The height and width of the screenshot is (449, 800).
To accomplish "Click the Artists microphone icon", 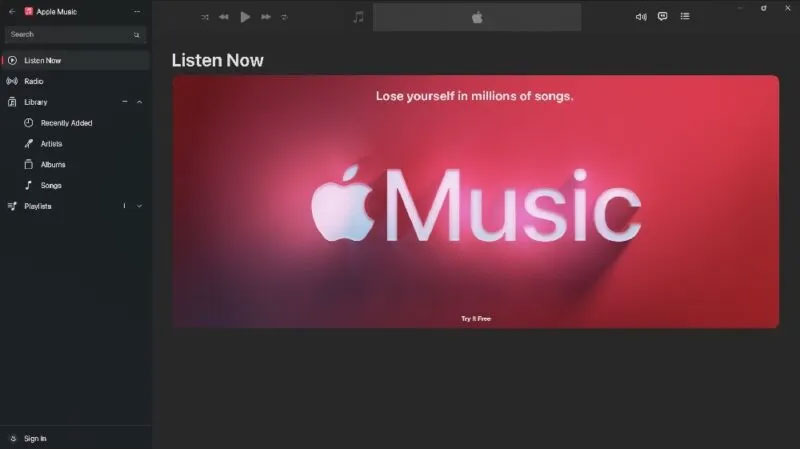I will [29, 144].
